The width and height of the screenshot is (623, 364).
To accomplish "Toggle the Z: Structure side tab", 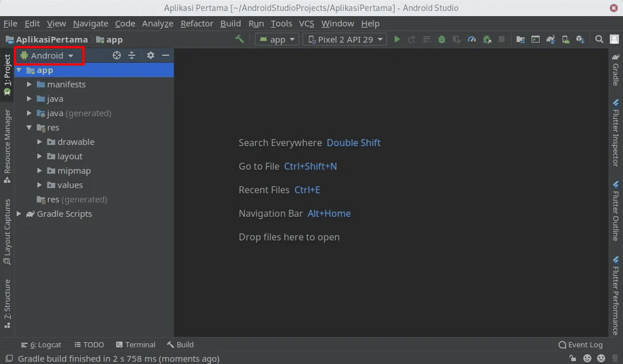I will tap(7, 304).
